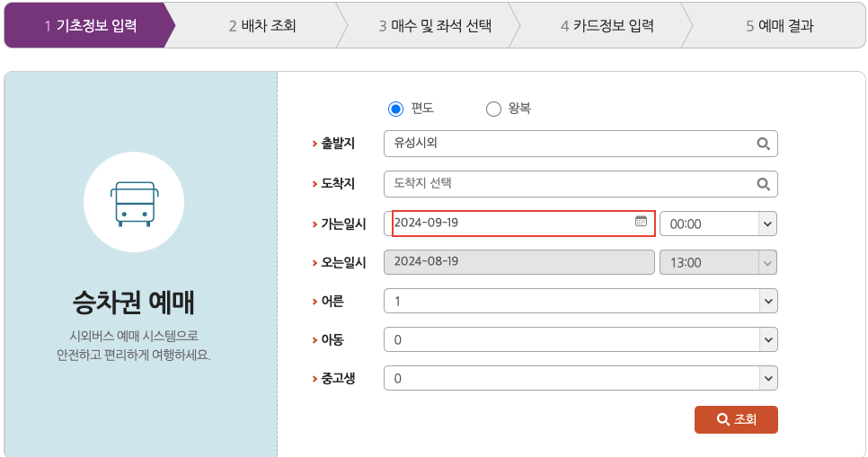
Task: Click the 도착지 label
Action: pyautogui.click(x=338, y=184)
